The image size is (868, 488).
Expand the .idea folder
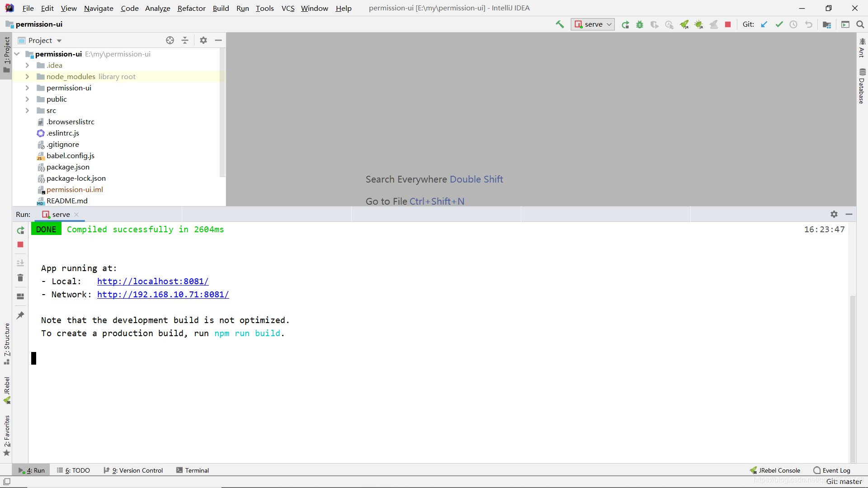[x=27, y=65]
